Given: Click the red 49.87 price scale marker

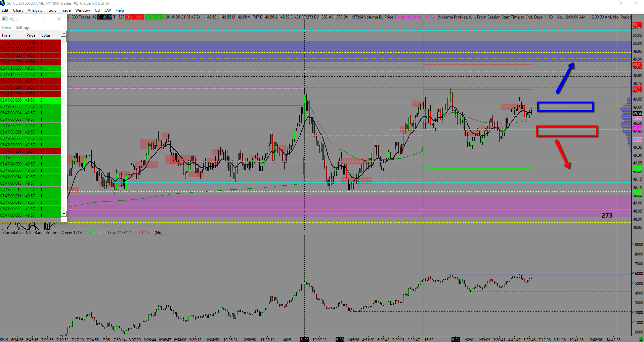Looking at the screenshot, I should point(637,65).
